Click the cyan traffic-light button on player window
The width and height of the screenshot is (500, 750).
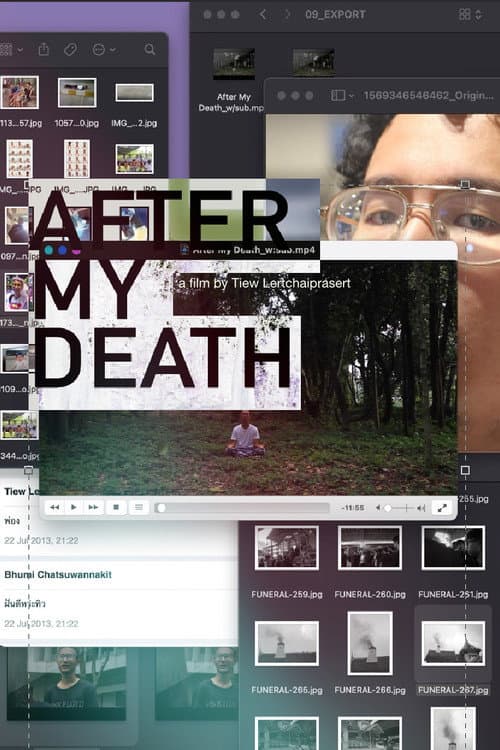(49, 250)
